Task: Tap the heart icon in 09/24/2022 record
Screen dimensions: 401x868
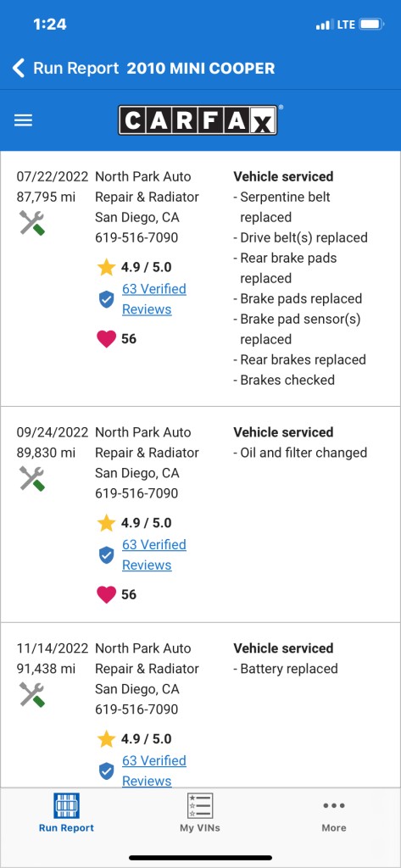Action: click(x=106, y=594)
